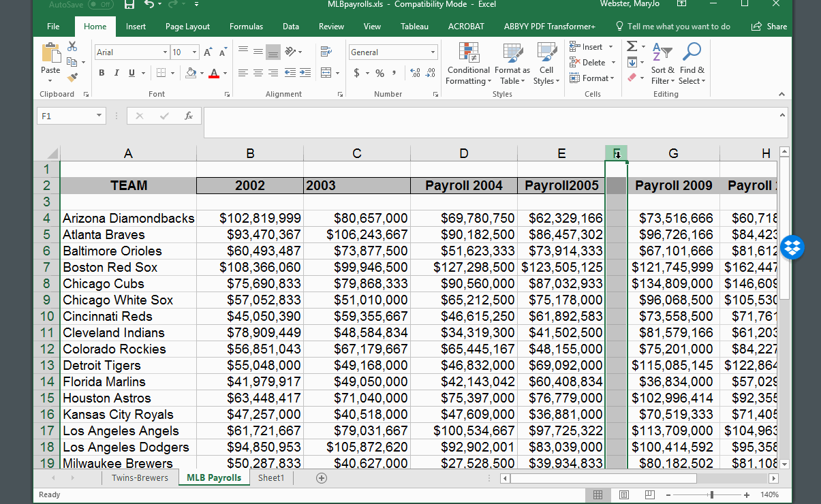Open Format as Table gallery
The height and width of the screenshot is (504, 821).
point(512,63)
